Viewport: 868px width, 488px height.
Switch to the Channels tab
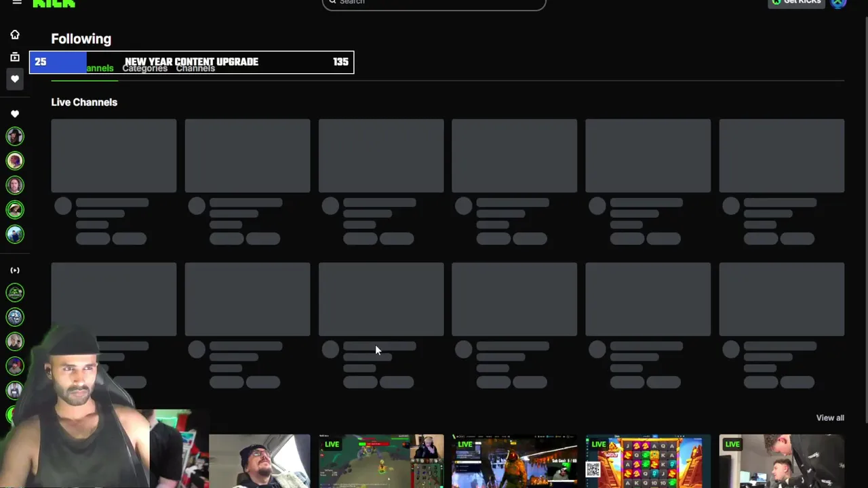pyautogui.click(x=195, y=68)
